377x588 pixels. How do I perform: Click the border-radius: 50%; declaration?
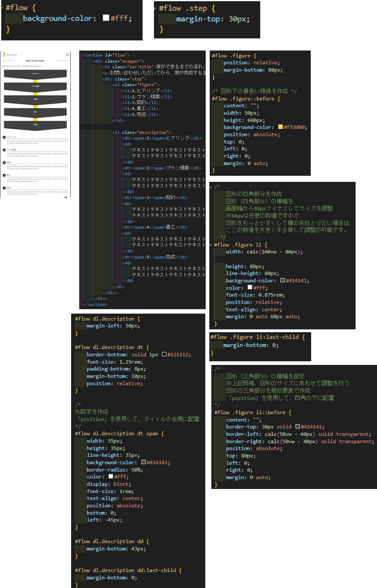pyautogui.click(x=115, y=470)
